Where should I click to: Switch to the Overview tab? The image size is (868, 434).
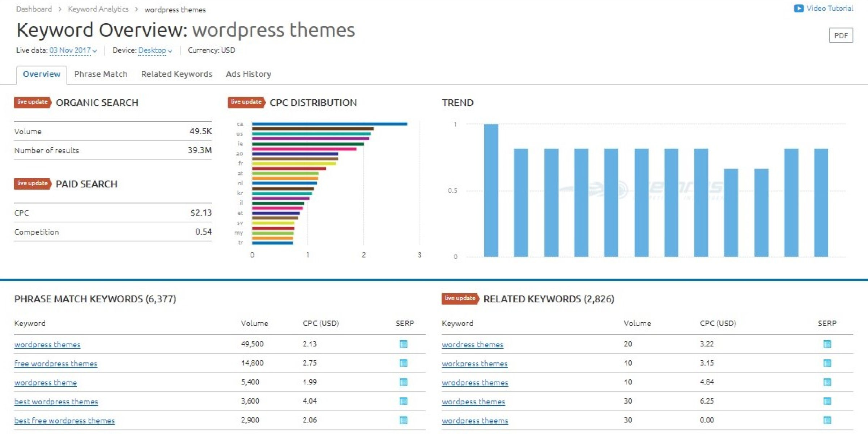pos(42,75)
